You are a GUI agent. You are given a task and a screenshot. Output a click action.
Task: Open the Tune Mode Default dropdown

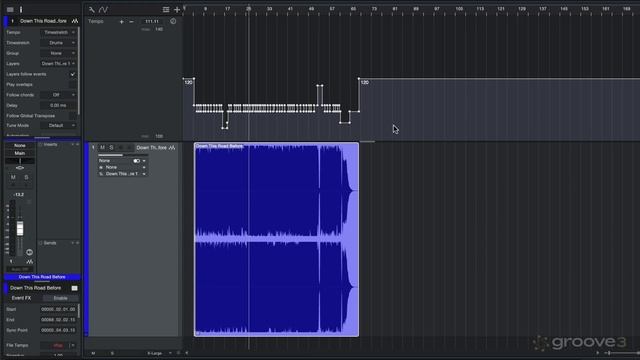point(58,126)
